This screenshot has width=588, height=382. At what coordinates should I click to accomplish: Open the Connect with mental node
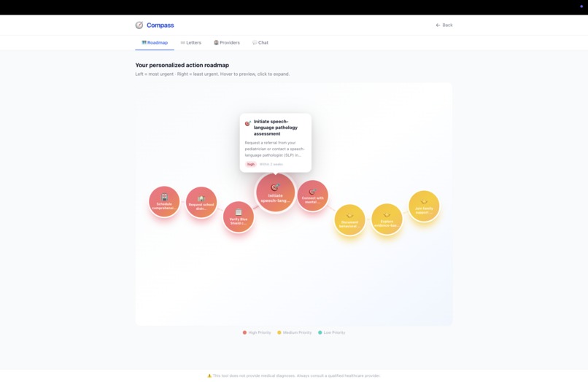313,195
